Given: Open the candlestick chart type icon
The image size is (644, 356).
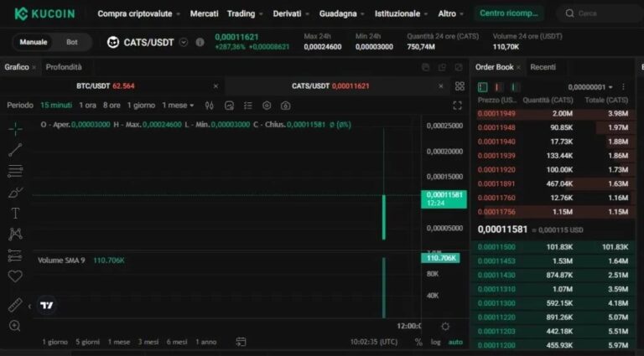Looking at the screenshot, I should point(209,106).
